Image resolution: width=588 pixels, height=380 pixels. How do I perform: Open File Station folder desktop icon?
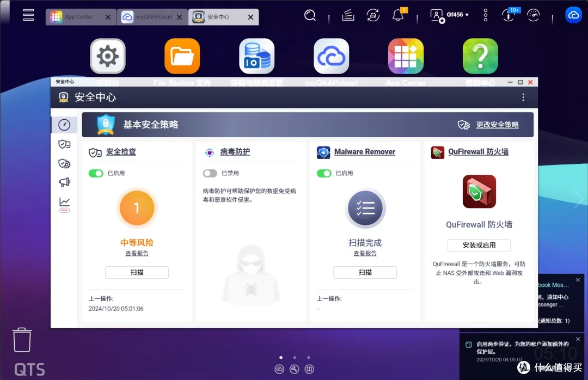182,56
